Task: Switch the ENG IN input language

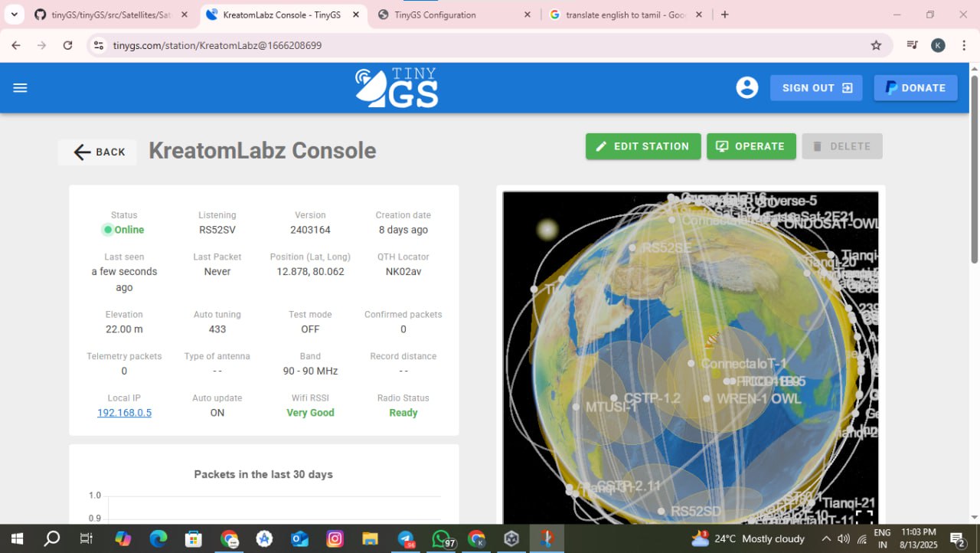Action: 882,538
